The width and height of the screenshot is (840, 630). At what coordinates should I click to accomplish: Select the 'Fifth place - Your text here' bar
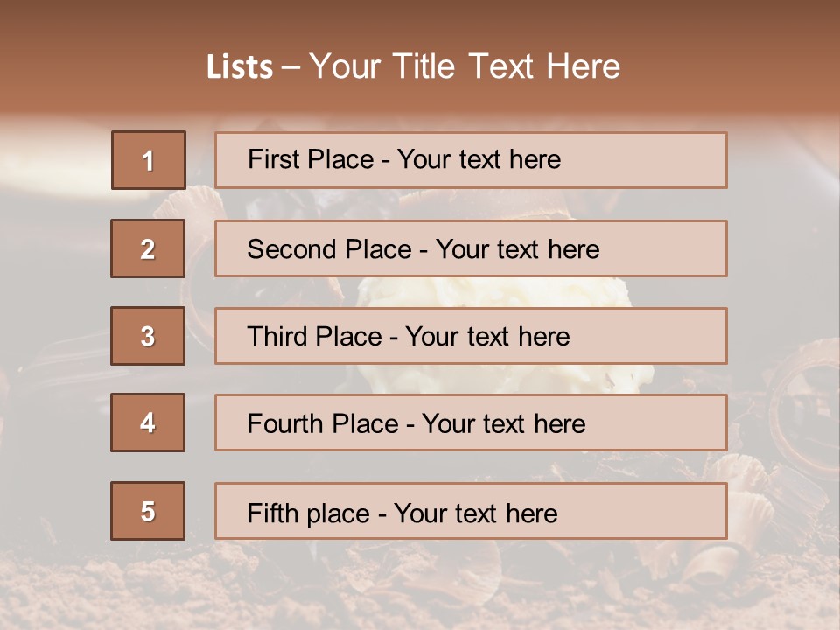click(x=471, y=510)
